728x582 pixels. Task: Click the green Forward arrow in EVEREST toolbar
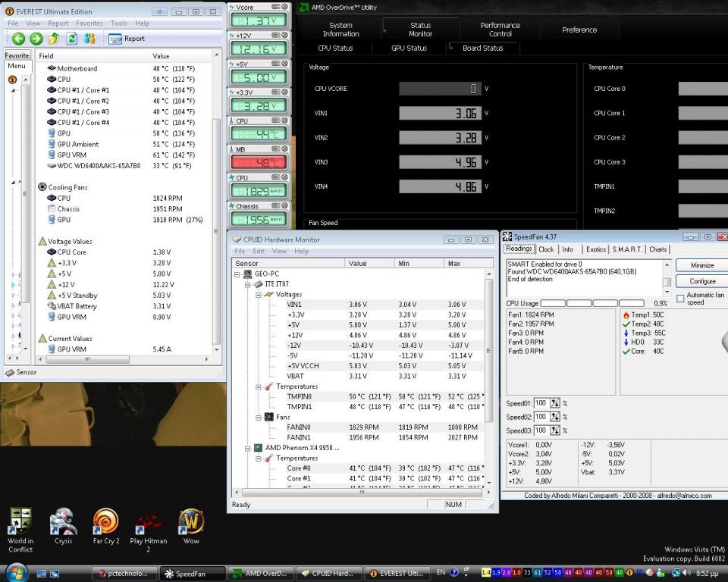coord(36,39)
